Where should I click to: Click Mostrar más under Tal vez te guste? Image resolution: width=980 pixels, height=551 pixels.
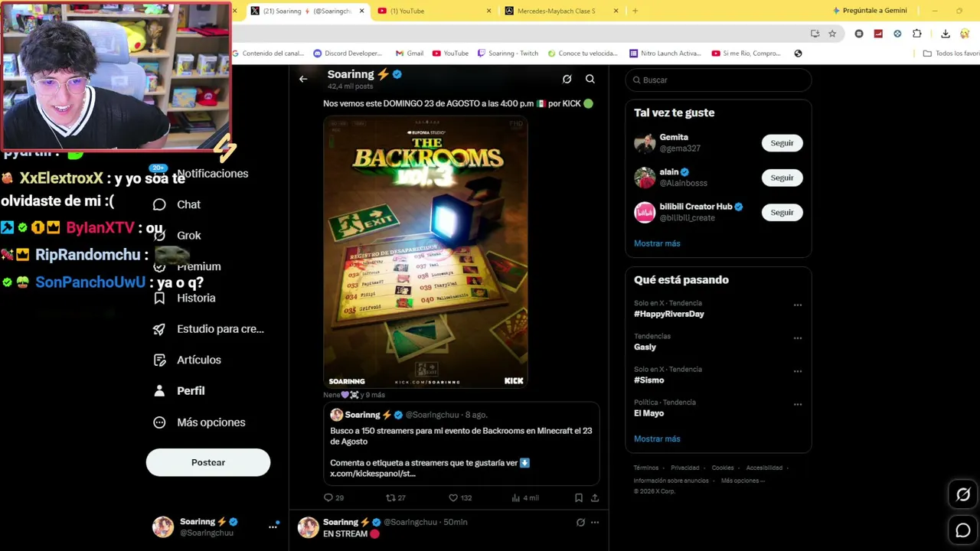coord(657,243)
